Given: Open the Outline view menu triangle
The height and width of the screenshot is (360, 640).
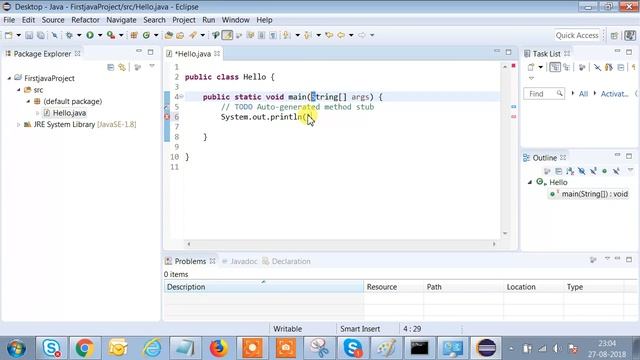Looking at the screenshot, I should coord(630,170).
